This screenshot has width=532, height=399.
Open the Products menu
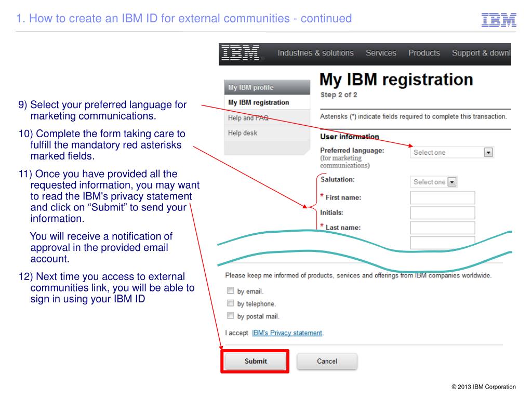click(x=424, y=53)
